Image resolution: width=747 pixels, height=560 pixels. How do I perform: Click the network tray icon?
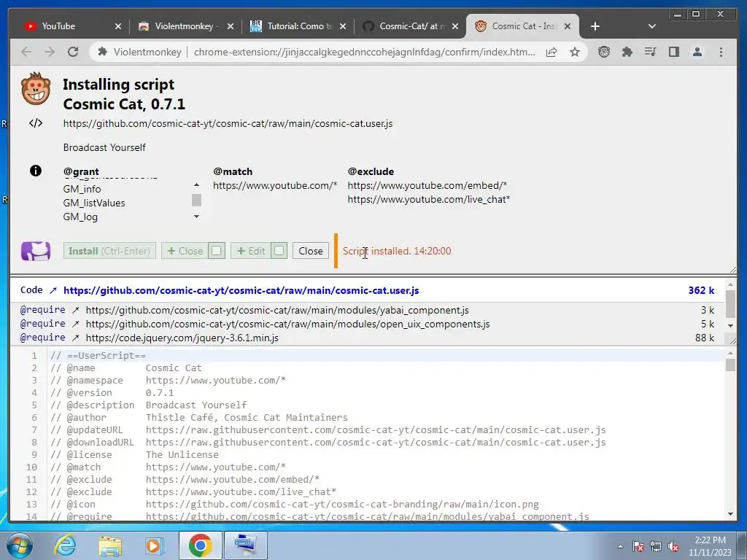pos(656,546)
